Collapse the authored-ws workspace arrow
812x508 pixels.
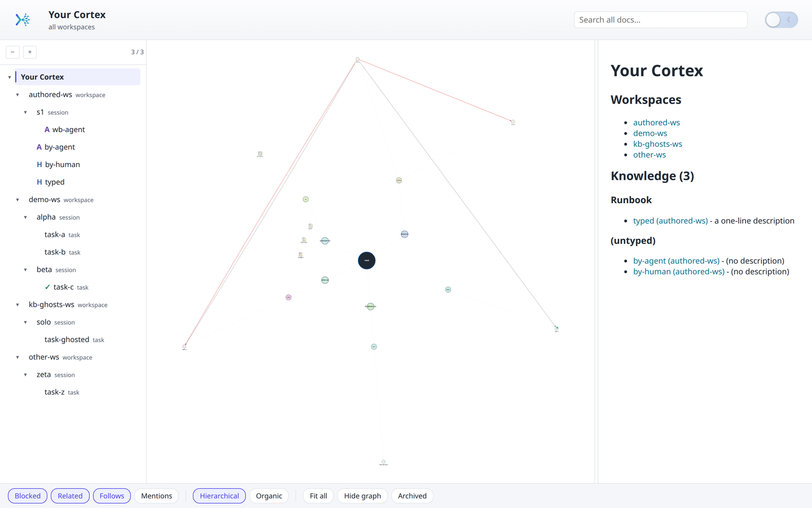pyautogui.click(x=18, y=95)
